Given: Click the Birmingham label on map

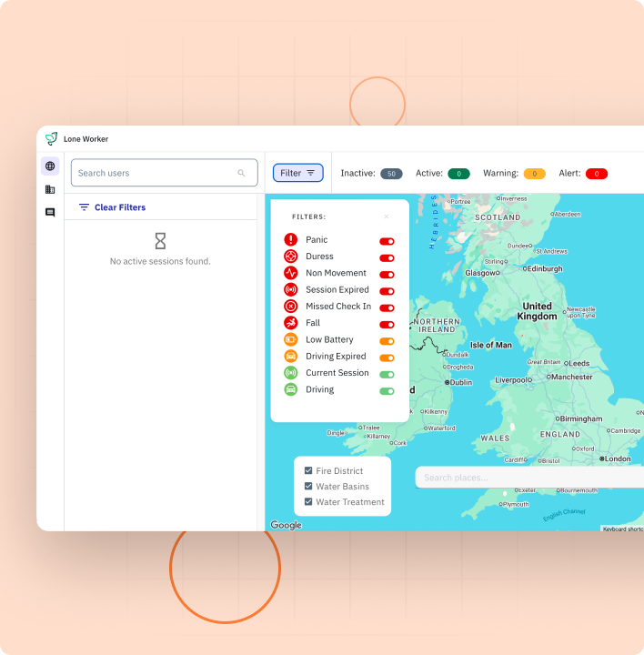Looking at the screenshot, I should coord(581,418).
